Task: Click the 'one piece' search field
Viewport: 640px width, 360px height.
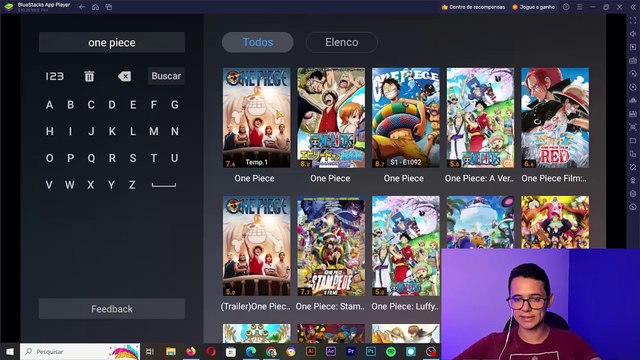Action: point(112,42)
